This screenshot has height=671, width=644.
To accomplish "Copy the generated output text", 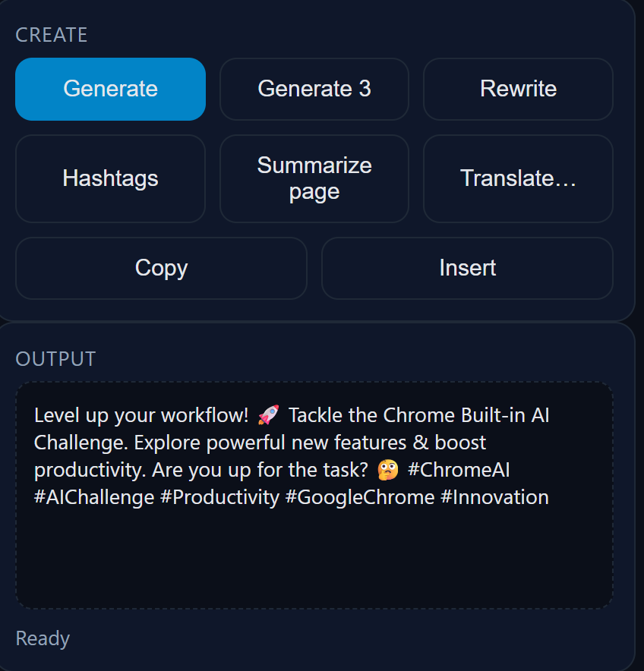I will (x=161, y=268).
